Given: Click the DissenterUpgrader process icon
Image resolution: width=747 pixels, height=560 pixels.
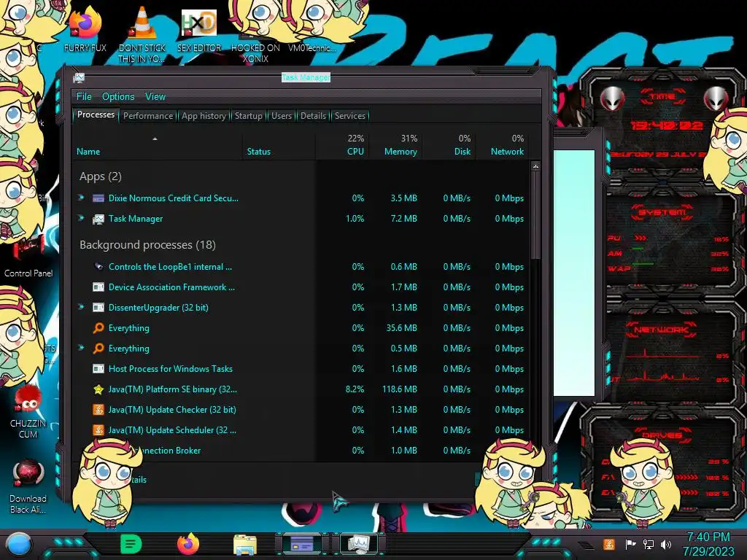Looking at the screenshot, I should [x=98, y=308].
